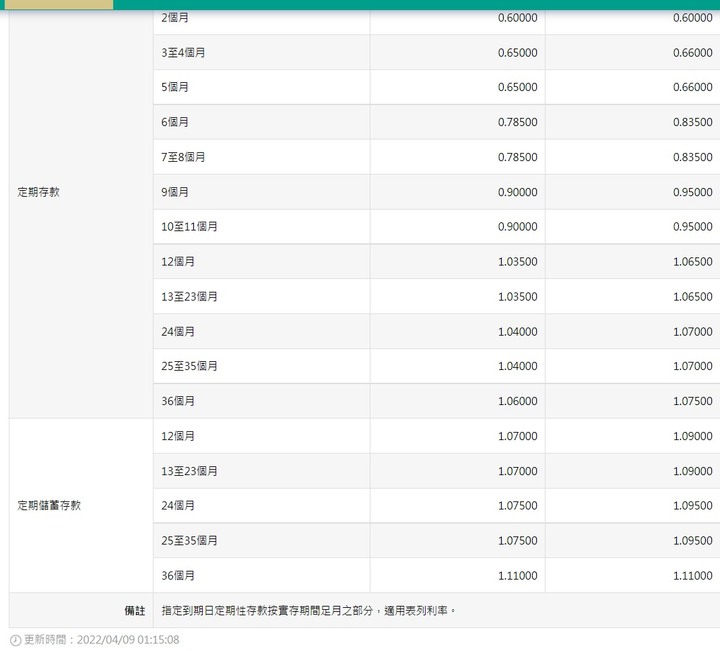
Task: Select 1.04000 in 定期存款 25至35個月 row
Action: tap(518, 366)
